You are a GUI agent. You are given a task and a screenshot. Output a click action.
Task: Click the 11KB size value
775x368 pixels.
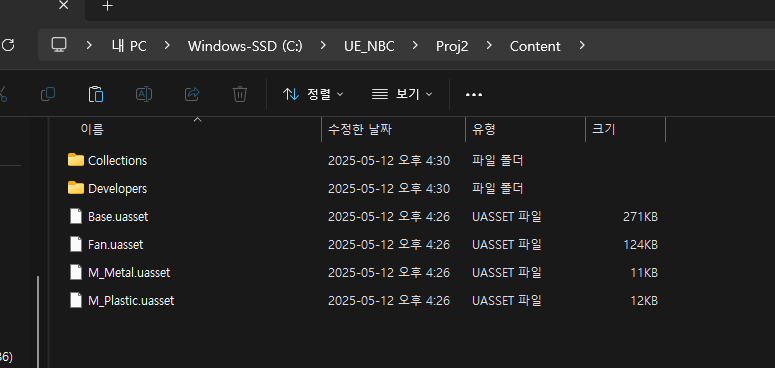[644, 273]
